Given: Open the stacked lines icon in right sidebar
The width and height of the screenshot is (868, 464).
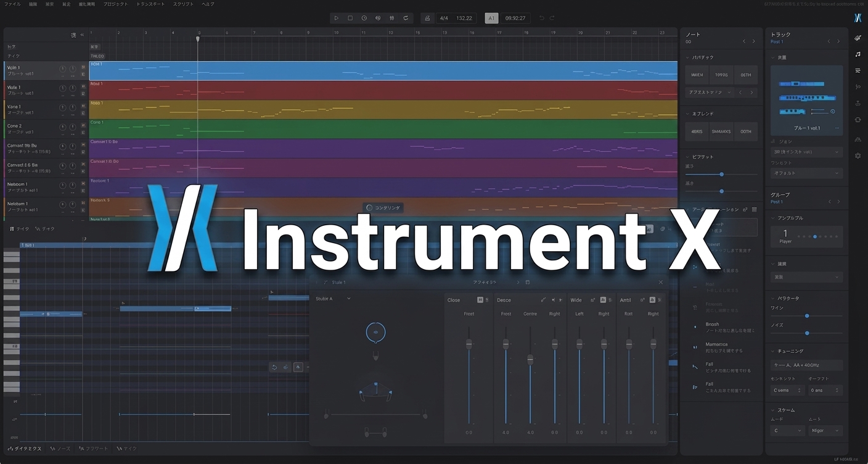Looking at the screenshot, I should tap(858, 70).
